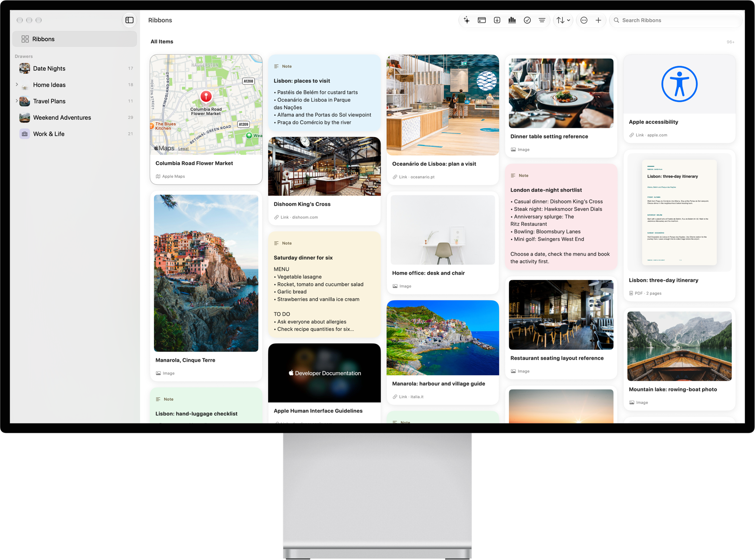Click the Legal link on the map
Viewport: 755px width, 560px height.
tap(183, 149)
